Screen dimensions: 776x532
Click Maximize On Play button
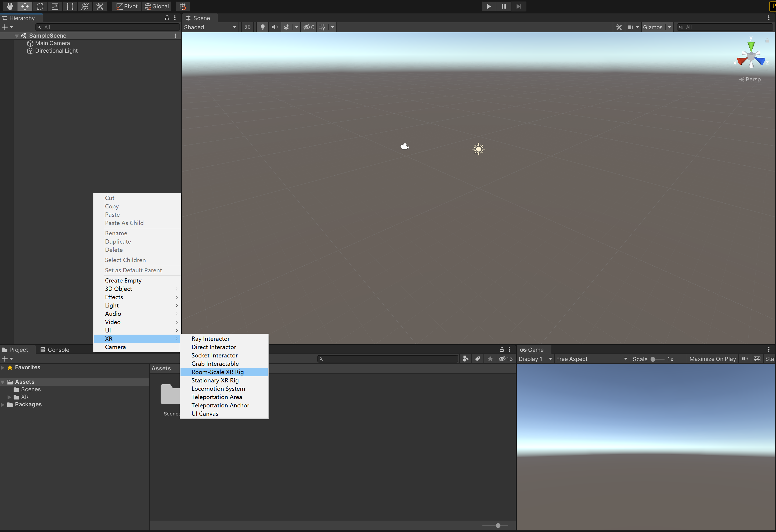712,359
